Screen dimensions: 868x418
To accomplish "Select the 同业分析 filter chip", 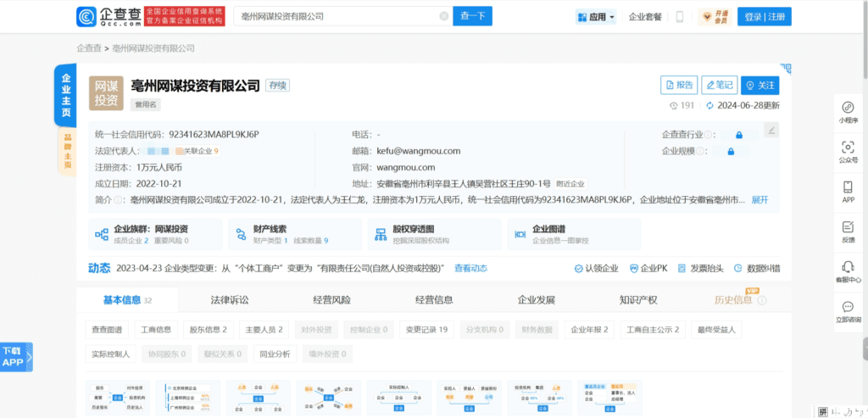I will pos(275,354).
